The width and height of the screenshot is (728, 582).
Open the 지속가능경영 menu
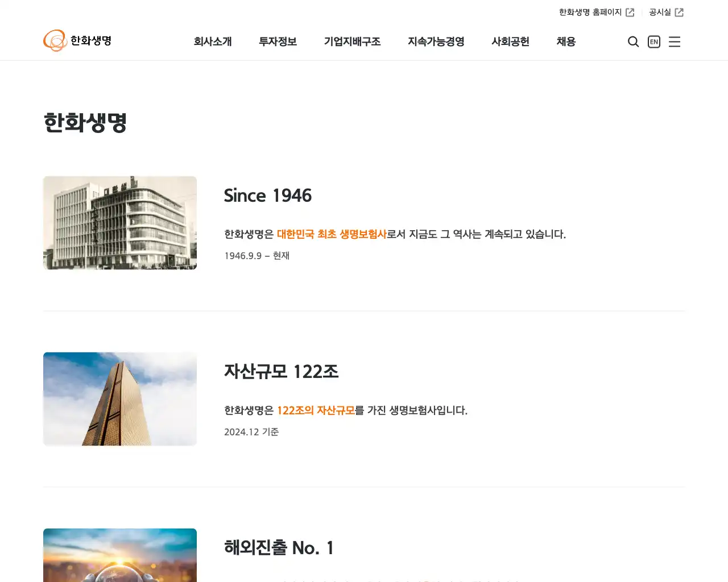click(436, 41)
